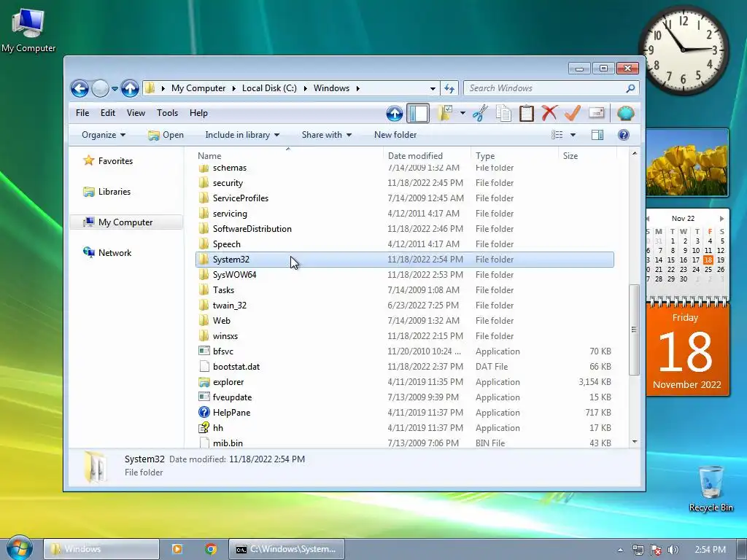This screenshot has height=560, width=747.
Task: Expand arrow after Windows in breadcrumb
Action: click(357, 88)
